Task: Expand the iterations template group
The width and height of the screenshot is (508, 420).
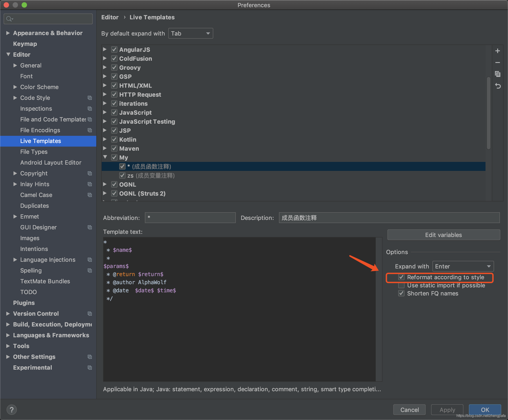Action: pos(105,103)
